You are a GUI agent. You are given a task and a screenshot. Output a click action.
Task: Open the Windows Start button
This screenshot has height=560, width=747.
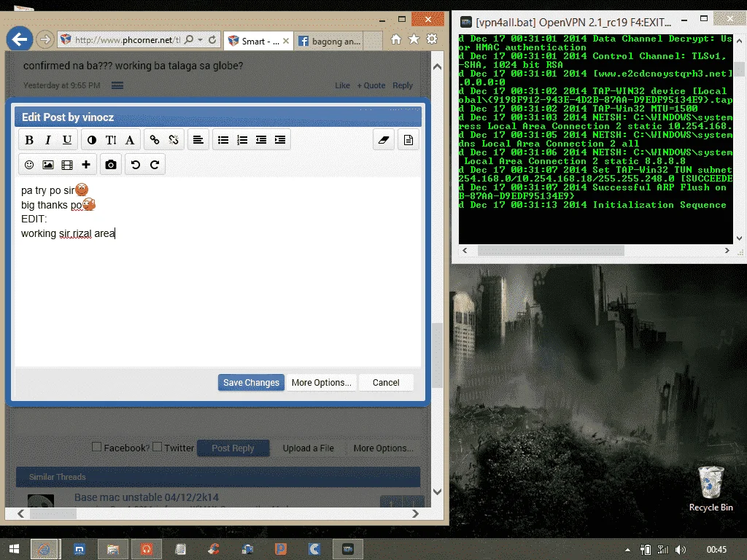(x=14, y=550)
